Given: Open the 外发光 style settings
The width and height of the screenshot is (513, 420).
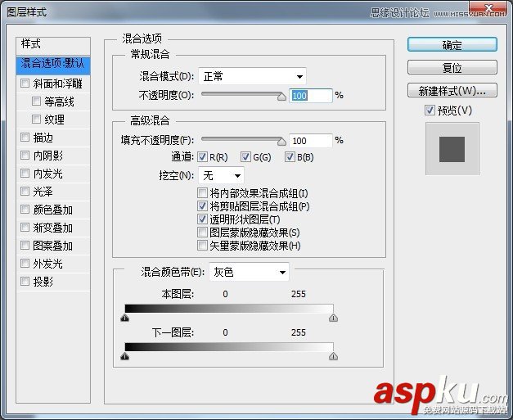Looking at the screenshot, I should [47, 264].
